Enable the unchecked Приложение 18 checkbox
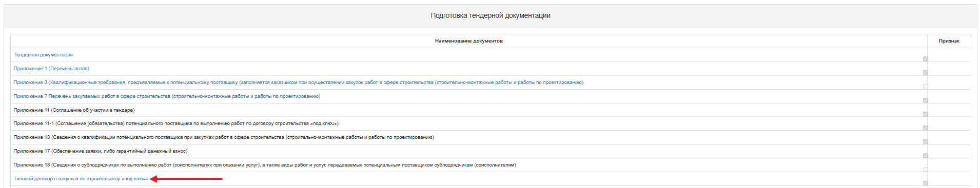 tap(926, 170)
